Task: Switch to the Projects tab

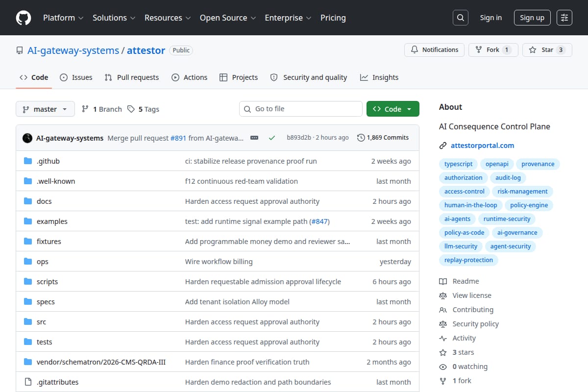Action: coord(239,77)
